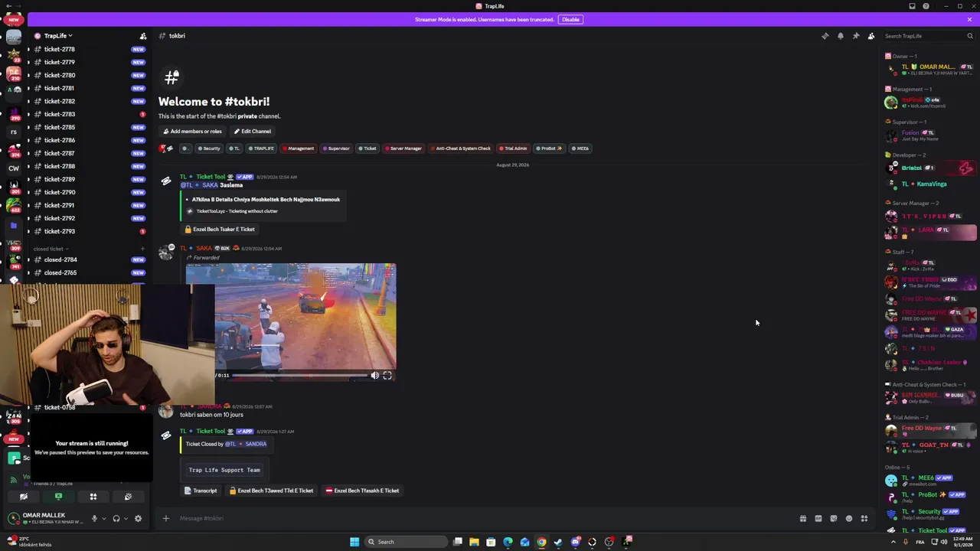Open Windows Start menu
The image size is (980, 551).
[354, 542]
